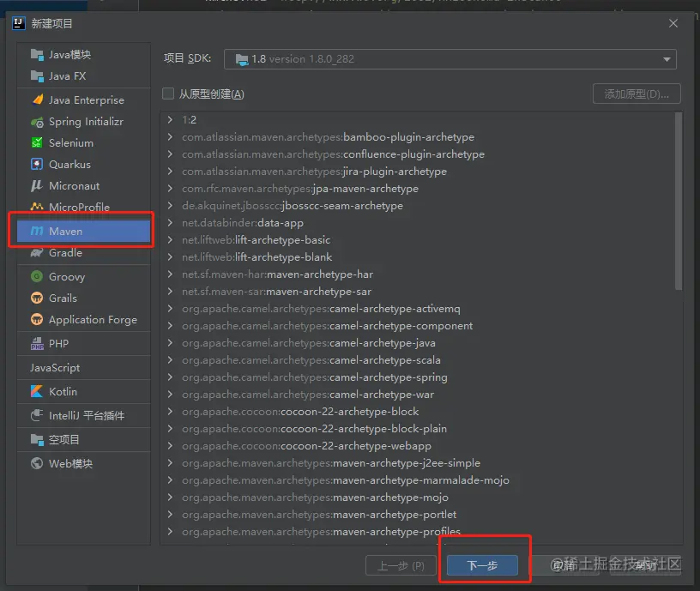Expand lift-archetype-basic entry
Screen dimensions: 700x591
[x=170, y=239]
